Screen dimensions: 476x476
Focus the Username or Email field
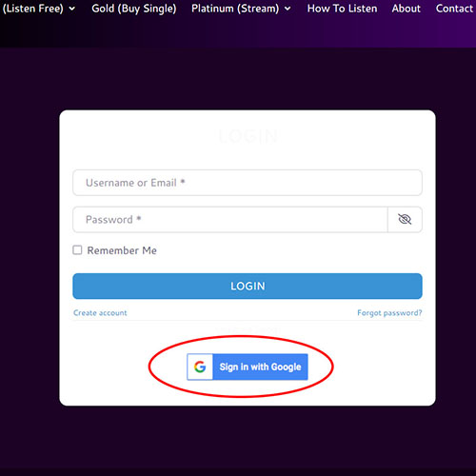[x=248, y=183]
